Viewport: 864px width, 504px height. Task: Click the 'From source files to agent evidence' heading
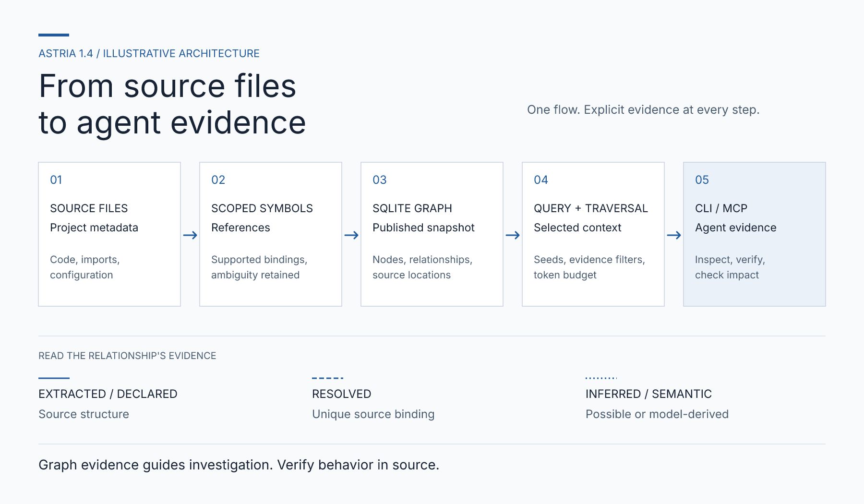(x=172, y=104)
